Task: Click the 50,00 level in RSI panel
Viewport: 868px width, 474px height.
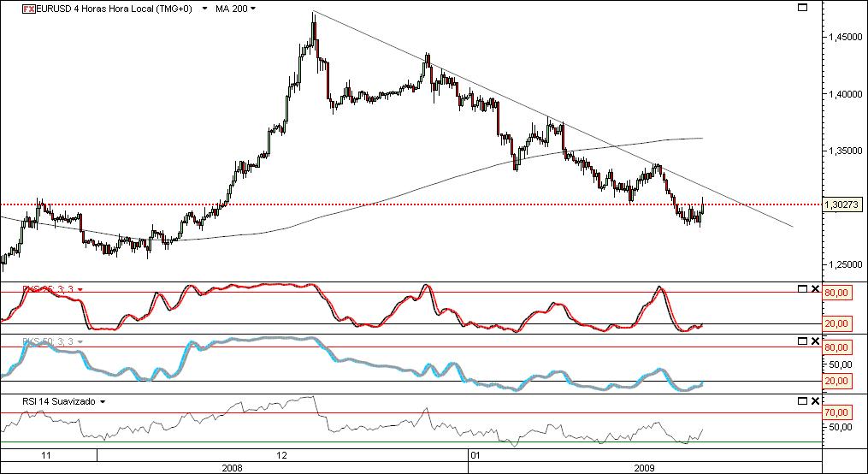Action: coord(839,428)
